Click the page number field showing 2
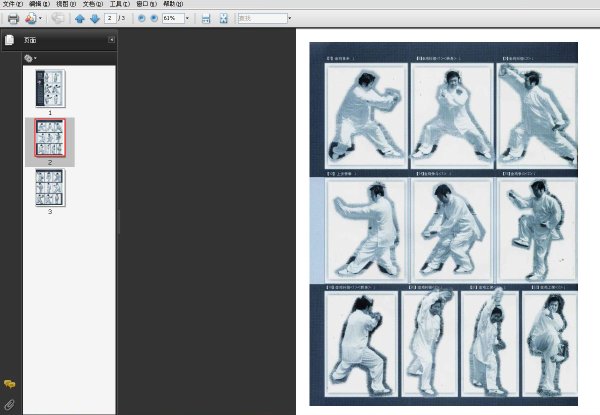The height and width of the screenshot is (415, 600). click(110, 18)
